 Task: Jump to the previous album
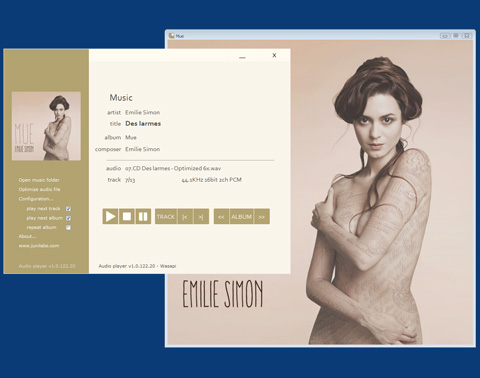point(221,217)
